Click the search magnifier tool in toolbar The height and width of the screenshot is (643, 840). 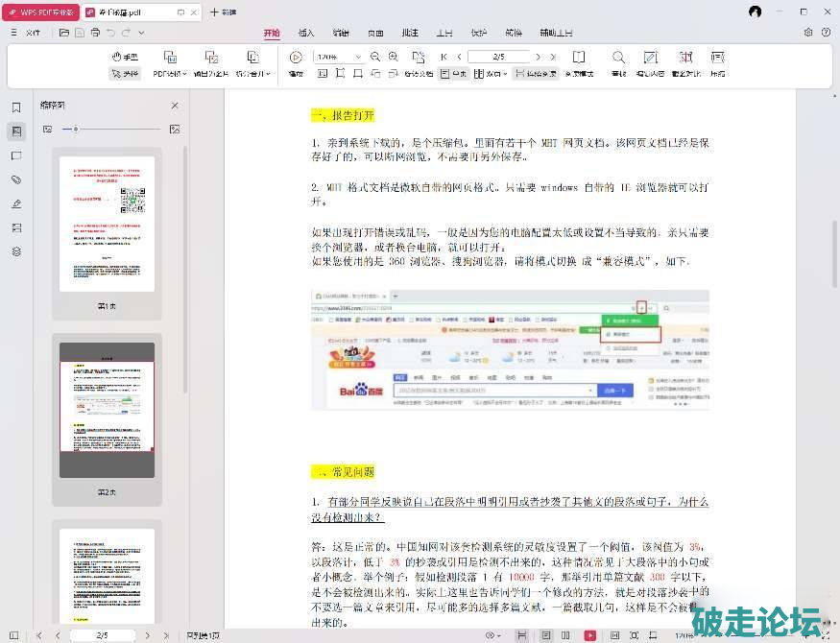coord(618,58)
